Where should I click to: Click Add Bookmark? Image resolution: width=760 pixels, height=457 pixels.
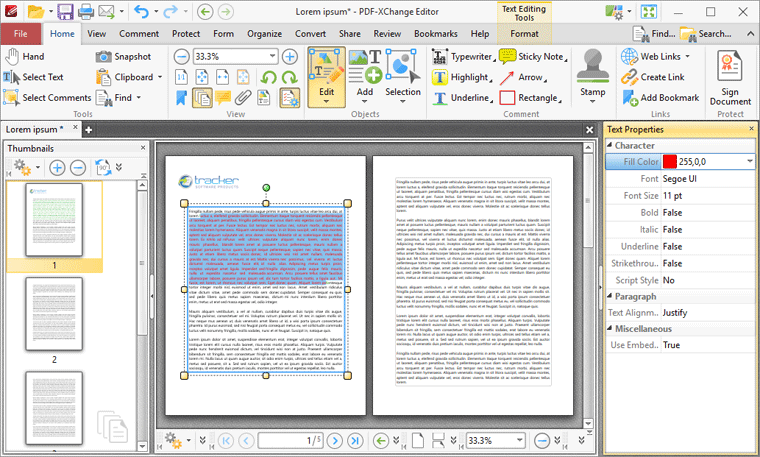click(661, 98)
